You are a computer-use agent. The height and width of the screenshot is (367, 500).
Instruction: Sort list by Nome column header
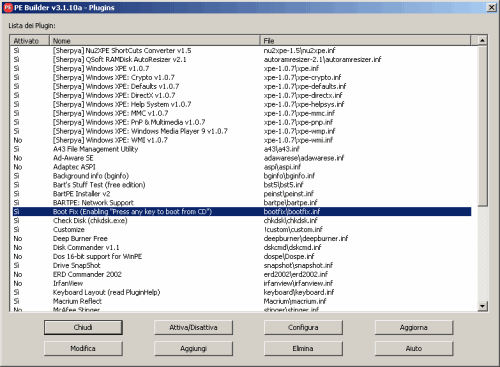point(155,41)
